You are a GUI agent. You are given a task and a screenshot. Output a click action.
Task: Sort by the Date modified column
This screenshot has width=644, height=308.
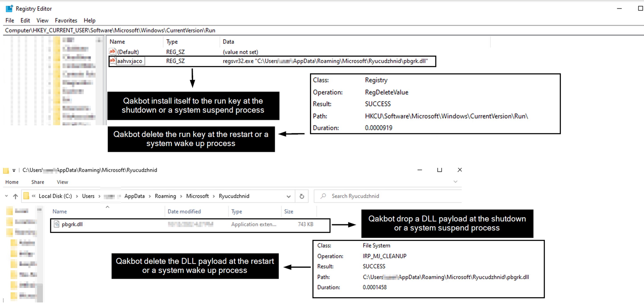click(x=184, y=211)
